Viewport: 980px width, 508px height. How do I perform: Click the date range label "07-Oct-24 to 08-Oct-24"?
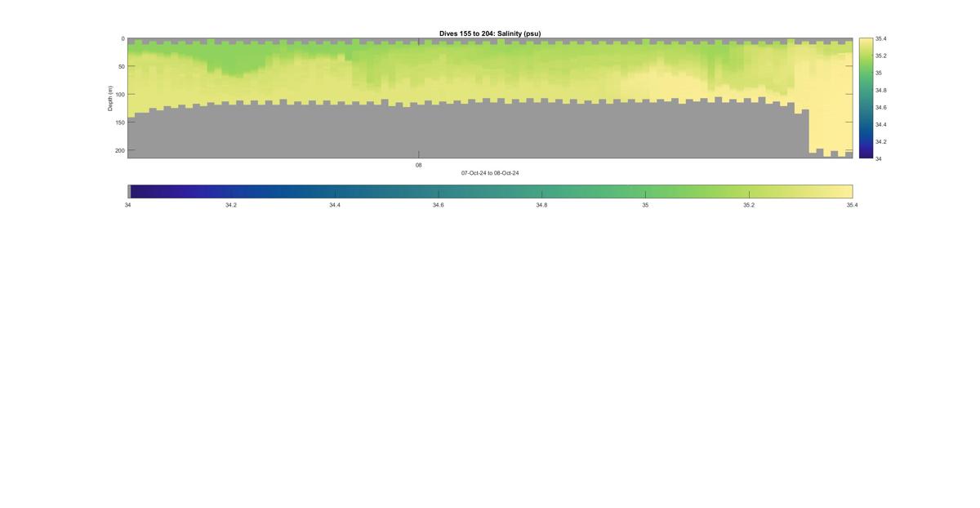(490, 173)
